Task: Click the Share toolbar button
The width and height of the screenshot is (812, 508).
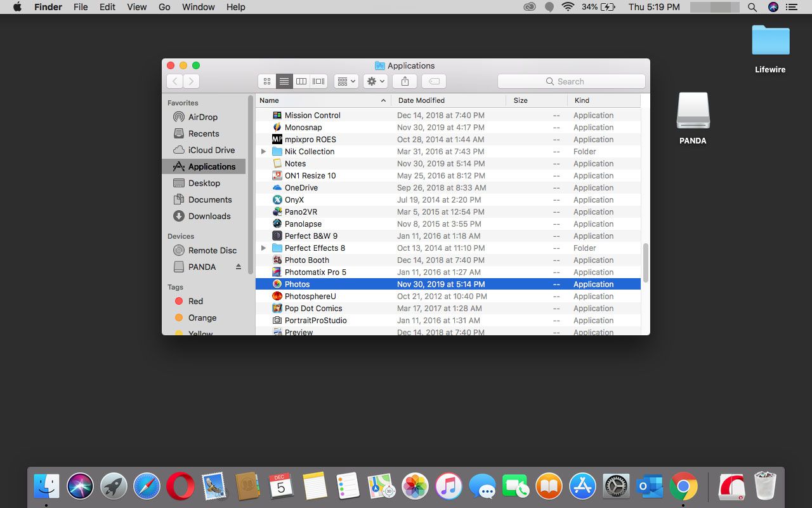Action: 405,81
